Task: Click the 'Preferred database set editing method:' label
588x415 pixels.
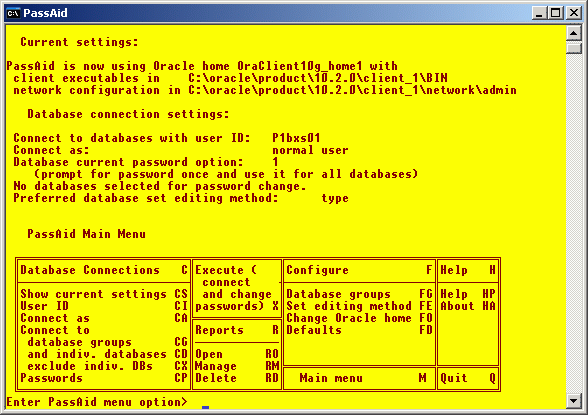Action: pos(146,198)
